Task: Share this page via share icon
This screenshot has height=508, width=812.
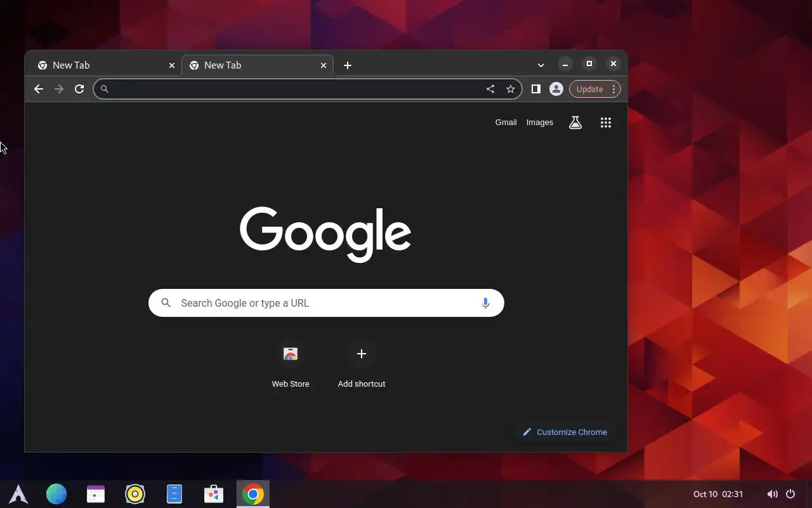Action: click(490, 89)
